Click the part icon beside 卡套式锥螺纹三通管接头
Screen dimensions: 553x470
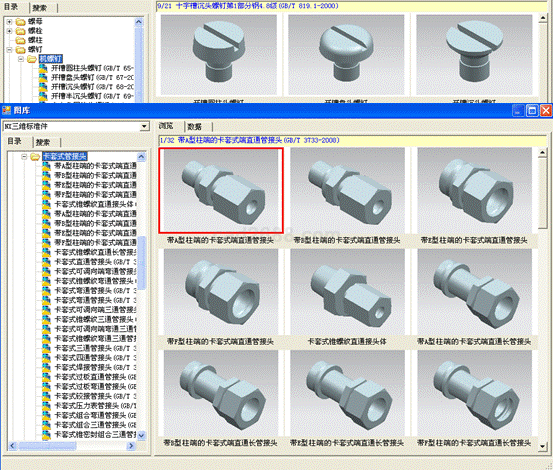coord(46,319)
